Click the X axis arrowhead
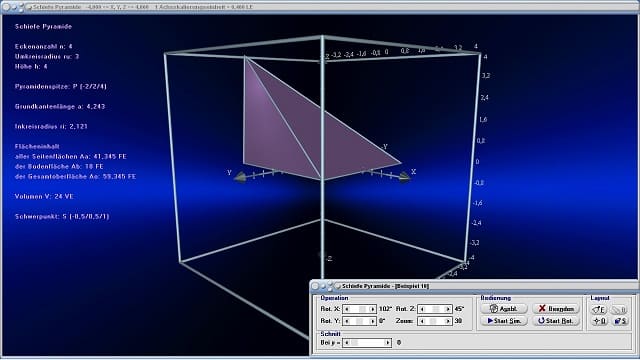 pos(404,177)
